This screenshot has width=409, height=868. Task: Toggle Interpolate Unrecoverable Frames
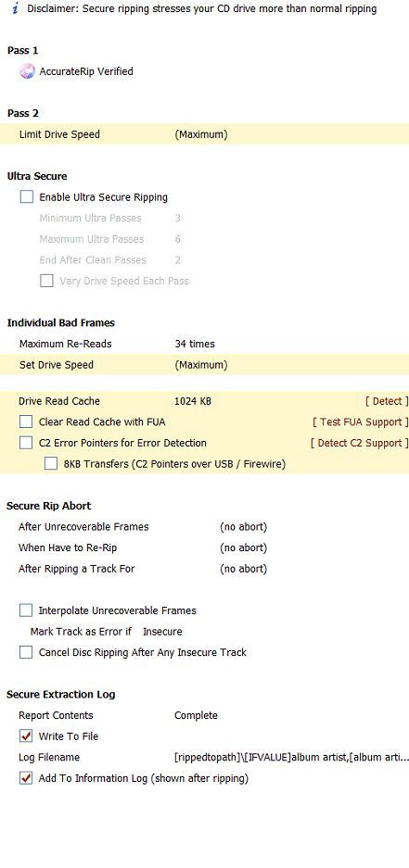coord(26,610)
